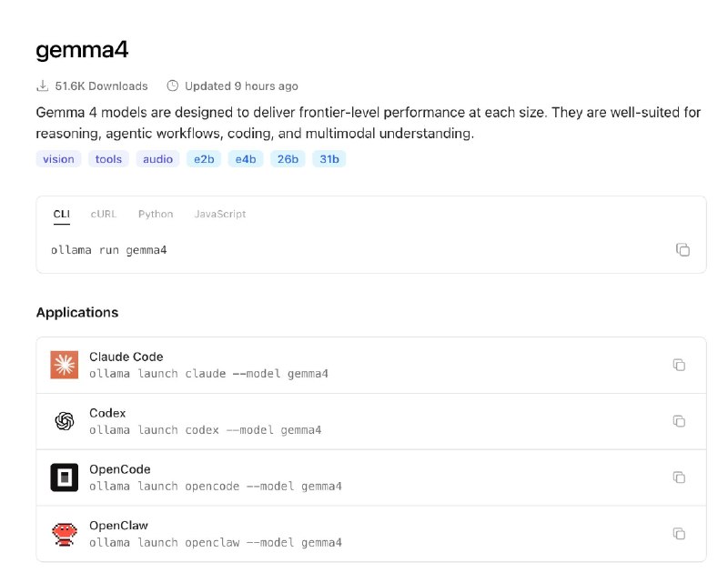The height and width of the screenshot is (583, 728).
Task: Click the clock icon beside Updated
Action: [x=173, y=85]
